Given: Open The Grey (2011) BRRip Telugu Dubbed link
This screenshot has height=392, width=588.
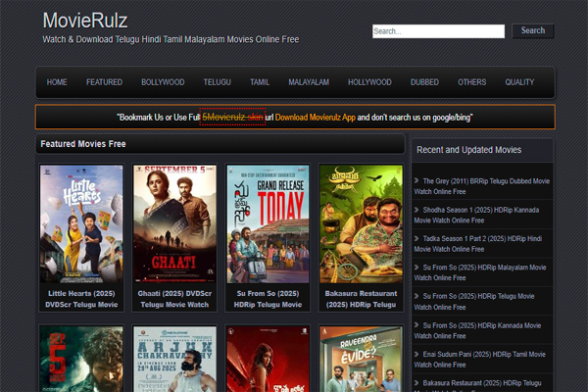Looking at the screenshot, I should click(482, 186).
